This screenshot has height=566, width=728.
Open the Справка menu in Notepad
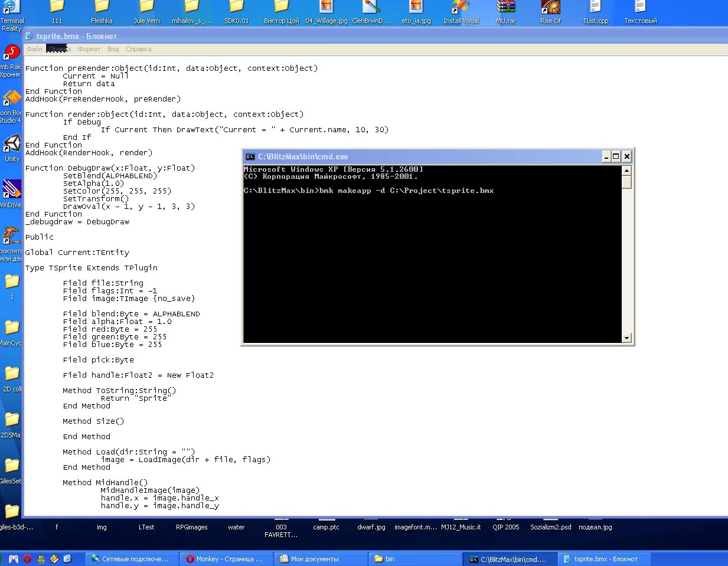click(x=139, y=49)
